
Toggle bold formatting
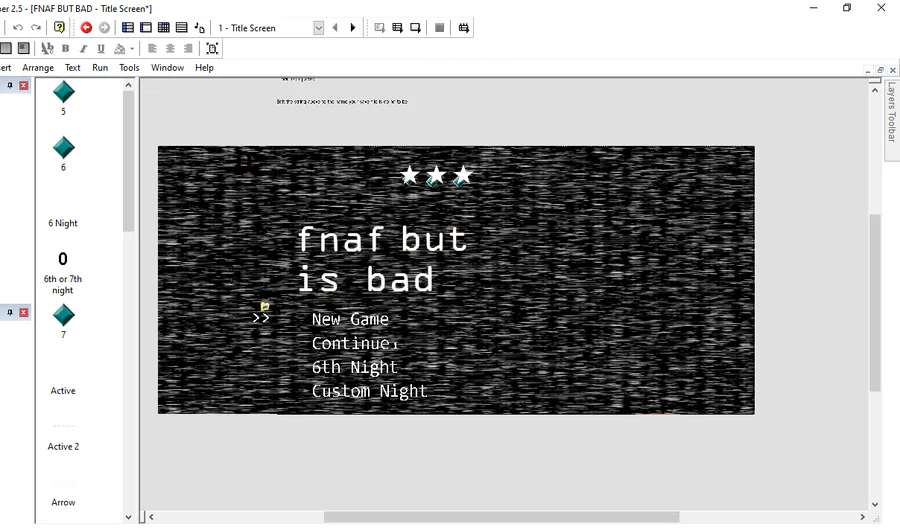[x=65, y=49]
